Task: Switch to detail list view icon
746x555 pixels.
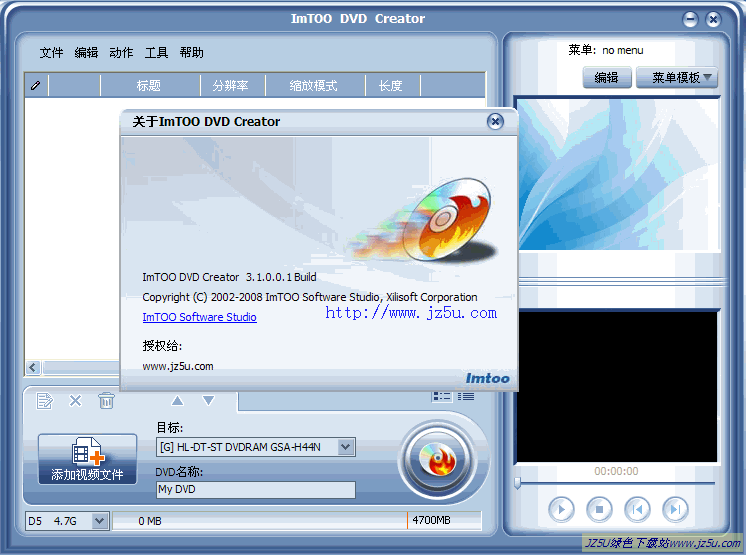Action: coord(466,396)
